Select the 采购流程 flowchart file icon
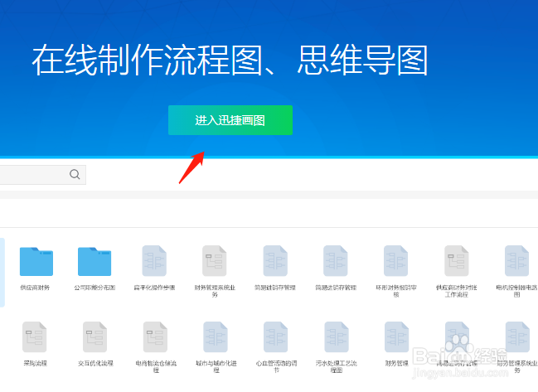The width and height of the screenshot is (538, 392). pyautogui.click(x=34, y=337)
